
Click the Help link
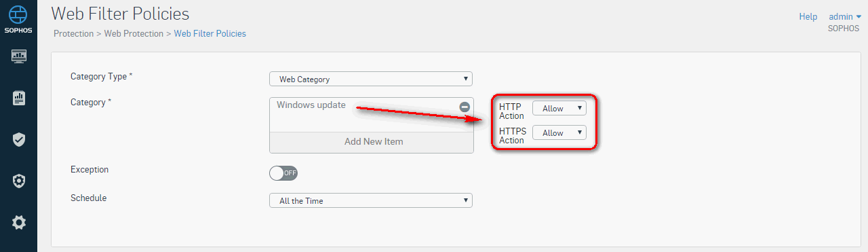click(808, 16)
